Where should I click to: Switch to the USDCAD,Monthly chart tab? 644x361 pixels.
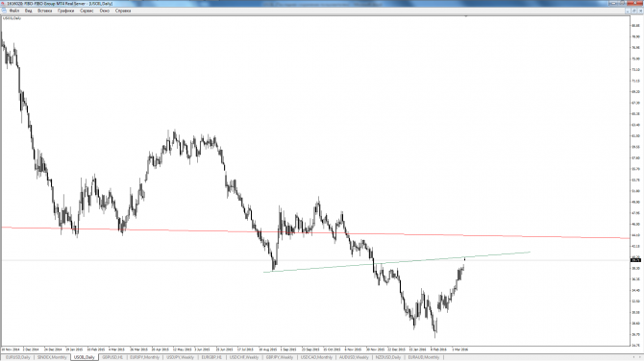[x=316, y=357]
